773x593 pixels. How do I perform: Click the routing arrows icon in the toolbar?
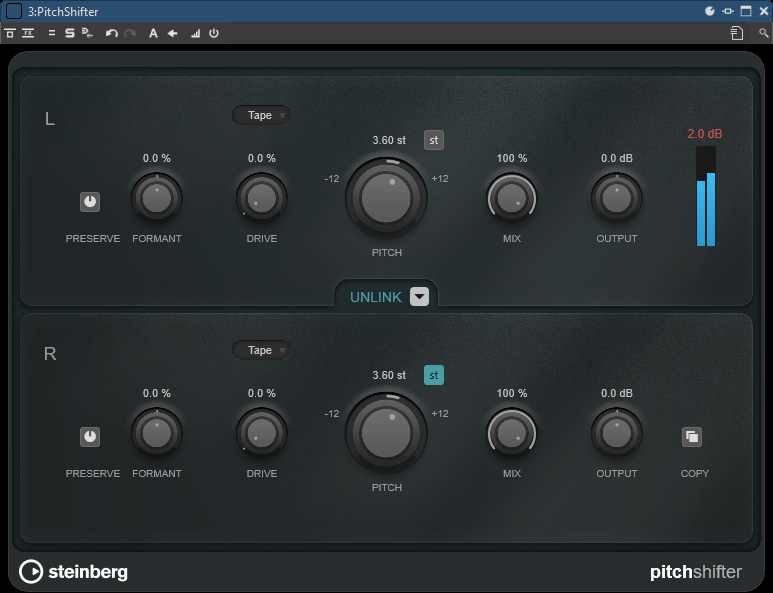[87, 33]
